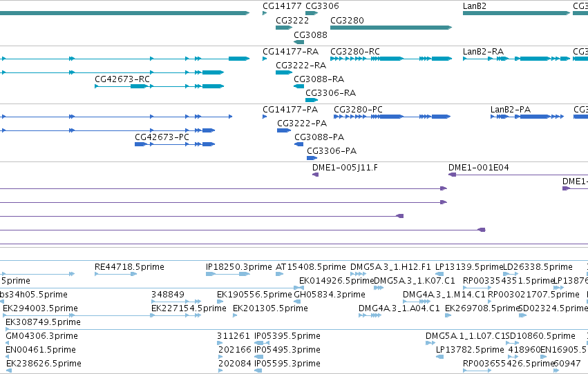Select the EK294003.5prime EST label
Viewport: 588px width, 374px height.
tap(40, 308)
